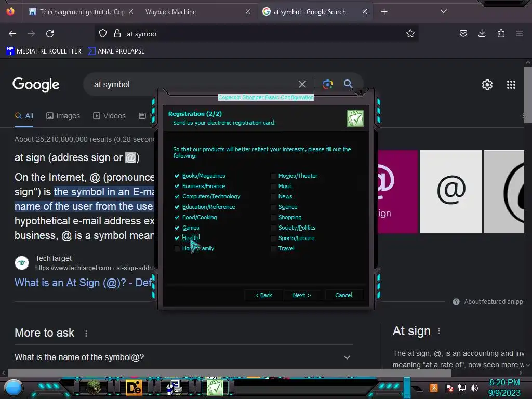Open the Google apps grid
This screenshot has height=399, width=532.
511,85
